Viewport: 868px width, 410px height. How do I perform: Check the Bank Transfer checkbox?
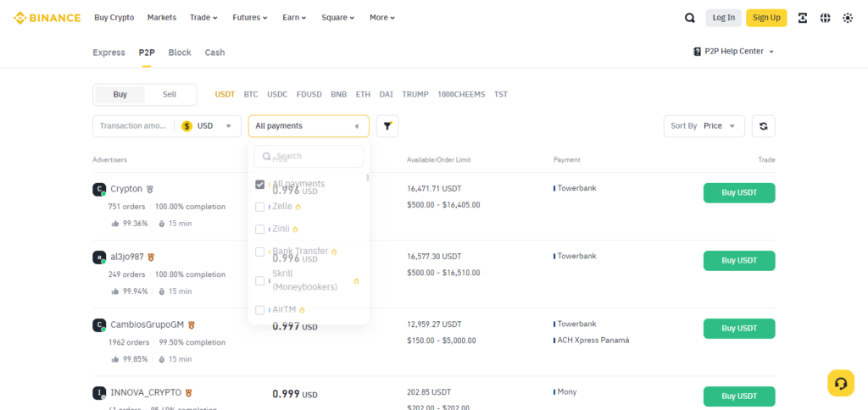259,252
